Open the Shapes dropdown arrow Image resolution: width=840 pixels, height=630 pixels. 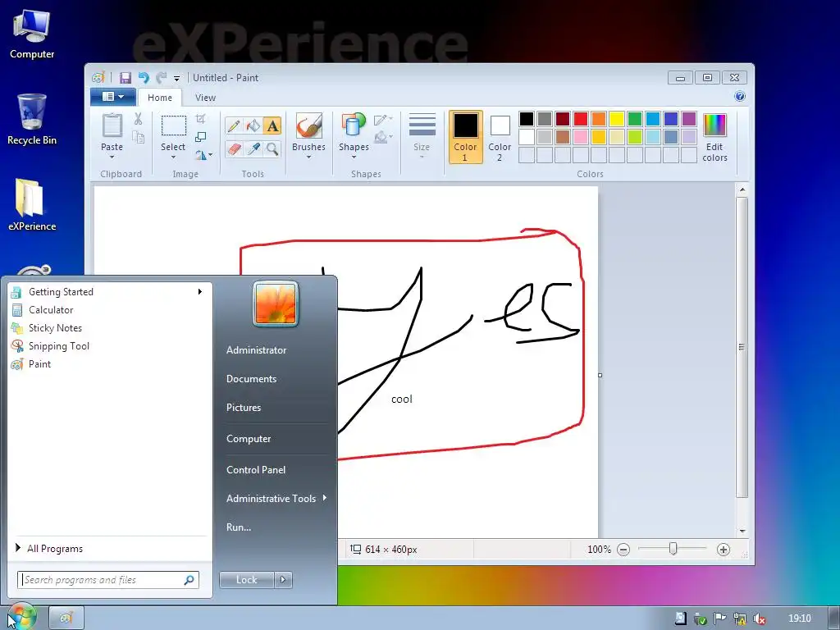[x=354, y=157]
